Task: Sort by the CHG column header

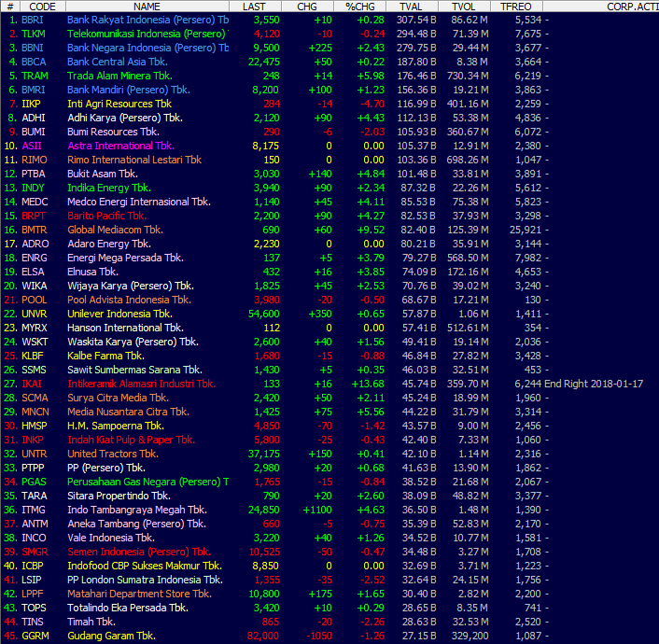Action: (307, 7)
